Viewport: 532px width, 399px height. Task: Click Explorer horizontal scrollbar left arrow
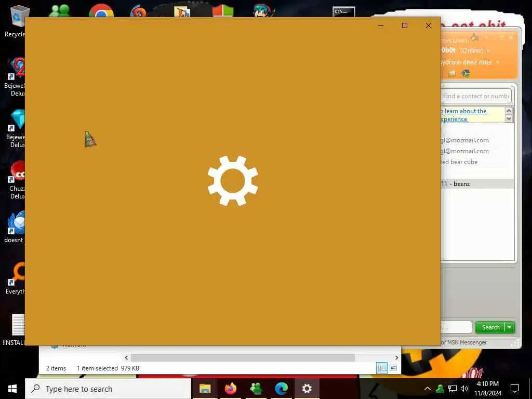click(x=126, y=357)
